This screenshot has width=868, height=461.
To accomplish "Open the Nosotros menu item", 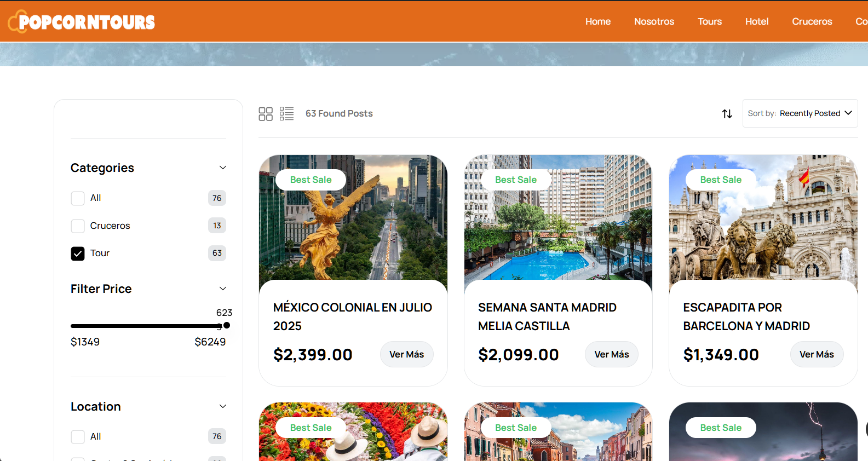I will point(654,21).
